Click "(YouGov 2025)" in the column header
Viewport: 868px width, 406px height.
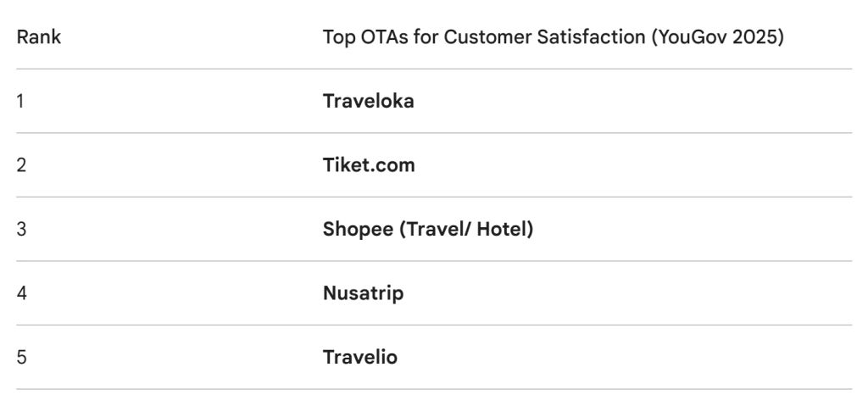coord(716,37)
